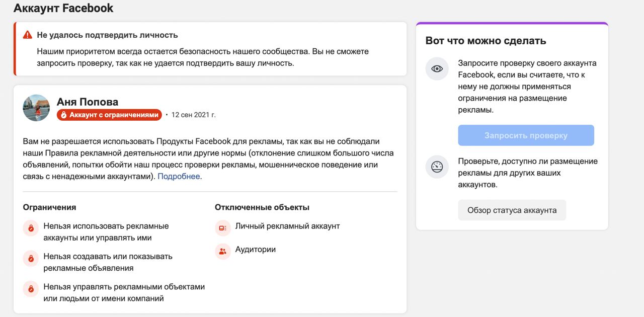Click the lock icon next to Нельзя создавать или показывать
The width and height of the screenshot is (644, 317).
pos(31,259)
